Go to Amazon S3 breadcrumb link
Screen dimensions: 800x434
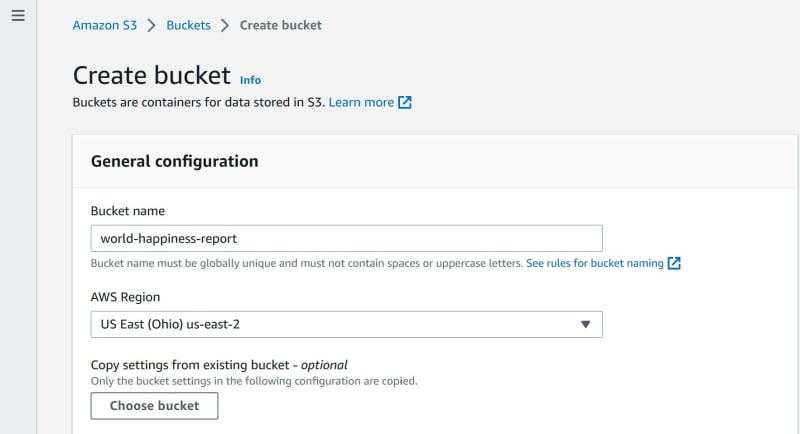click(x=105, y=25)
